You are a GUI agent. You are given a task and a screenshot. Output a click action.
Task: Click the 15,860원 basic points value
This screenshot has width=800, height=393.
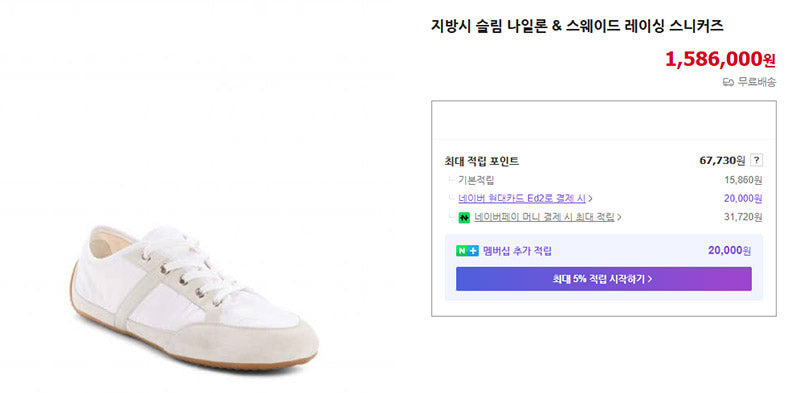click(743, 180)
